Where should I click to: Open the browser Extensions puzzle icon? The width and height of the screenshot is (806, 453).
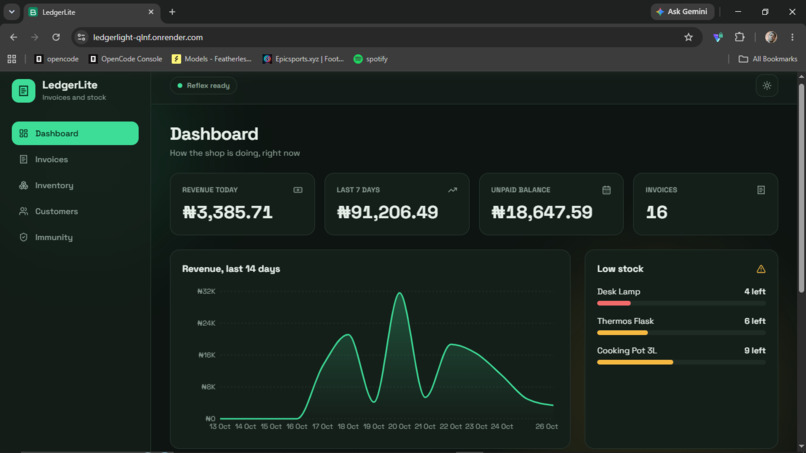tap(739, 37)
